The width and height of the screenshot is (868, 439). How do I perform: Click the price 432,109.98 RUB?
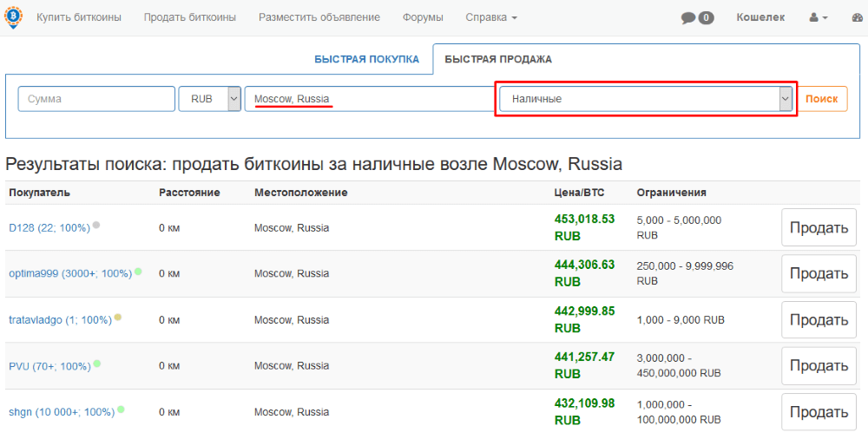(x=584, y=412)
